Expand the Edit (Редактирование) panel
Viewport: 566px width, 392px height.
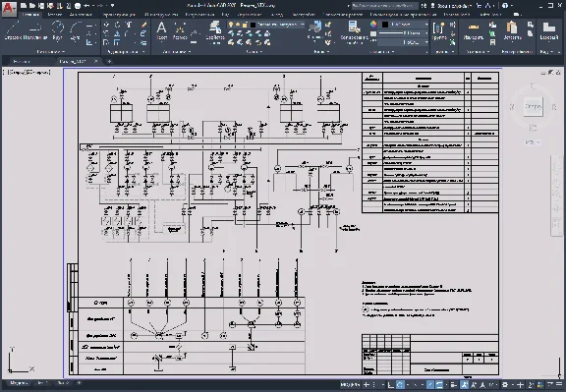(x=126, y=52)
